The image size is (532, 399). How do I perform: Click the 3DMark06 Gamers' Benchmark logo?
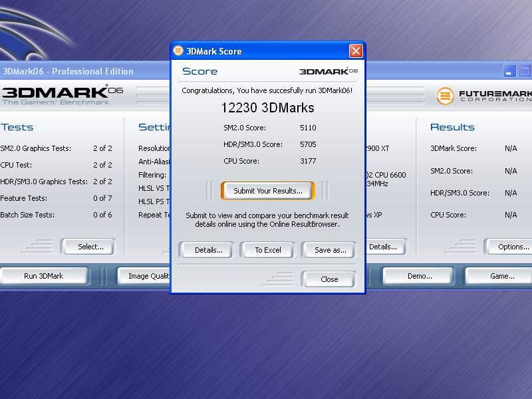tap(62, 94)
